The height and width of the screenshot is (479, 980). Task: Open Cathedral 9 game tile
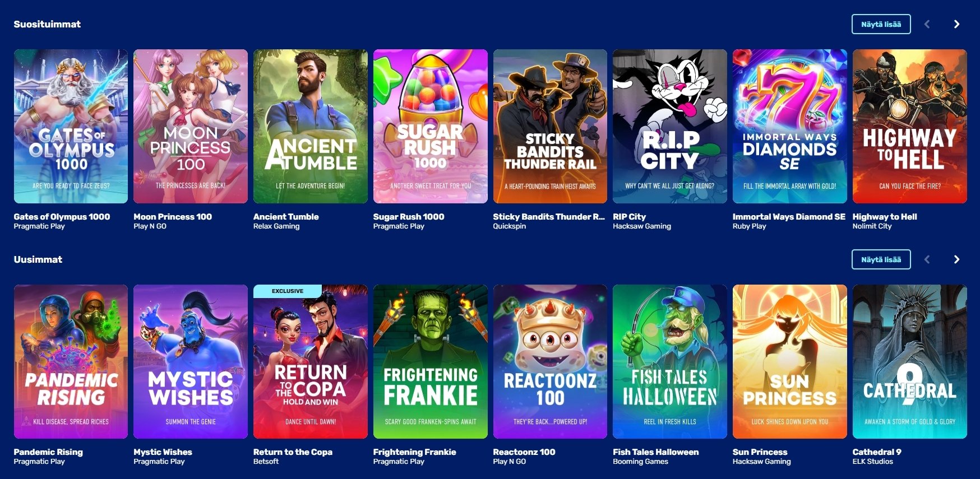[x=909, y=361]
